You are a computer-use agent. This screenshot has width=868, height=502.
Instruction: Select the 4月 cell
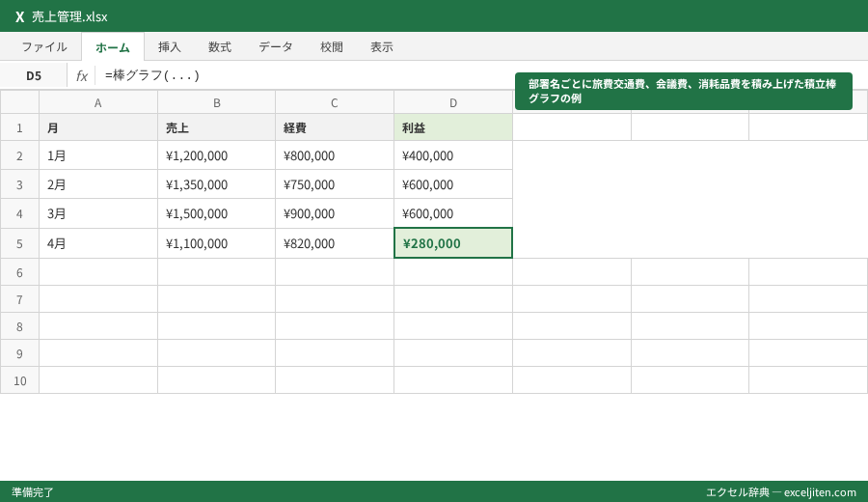coord(98,243)
